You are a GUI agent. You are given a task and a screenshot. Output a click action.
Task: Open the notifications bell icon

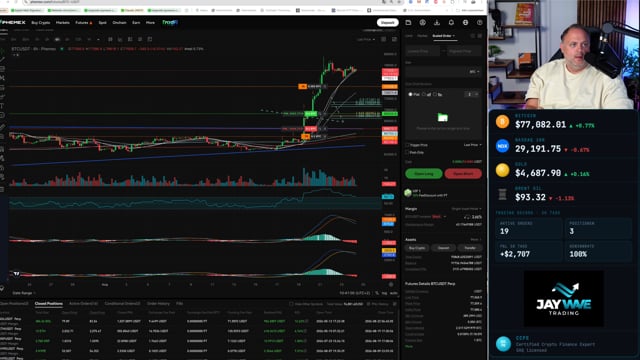click(451, 22)
